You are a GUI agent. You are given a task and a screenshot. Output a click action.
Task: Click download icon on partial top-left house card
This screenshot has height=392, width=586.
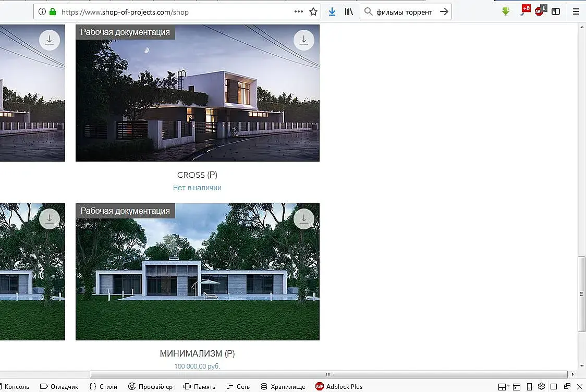tap(50, 40)
